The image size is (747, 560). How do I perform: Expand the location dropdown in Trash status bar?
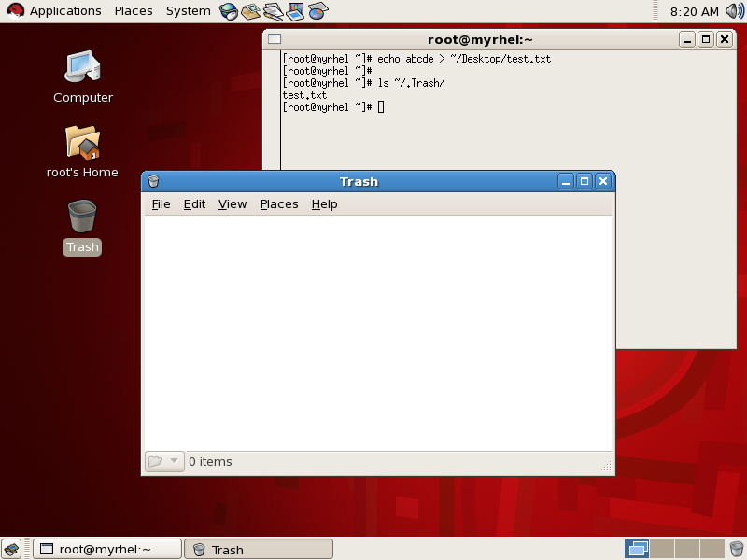(x=163, y=461)
